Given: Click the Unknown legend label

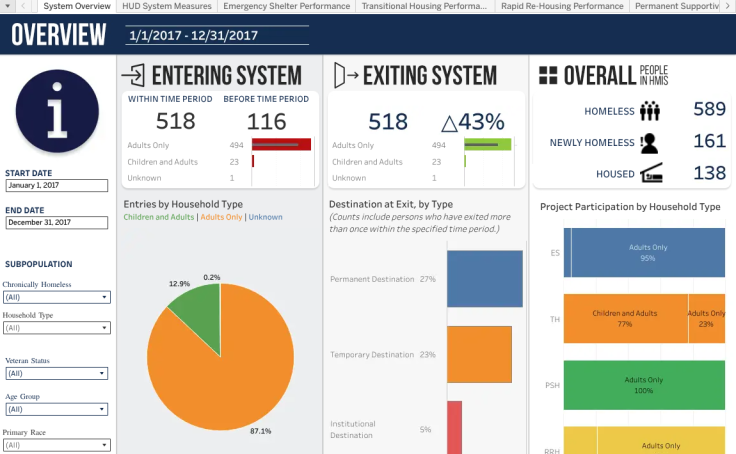Looking at the screenshot, I should (265, 217).
